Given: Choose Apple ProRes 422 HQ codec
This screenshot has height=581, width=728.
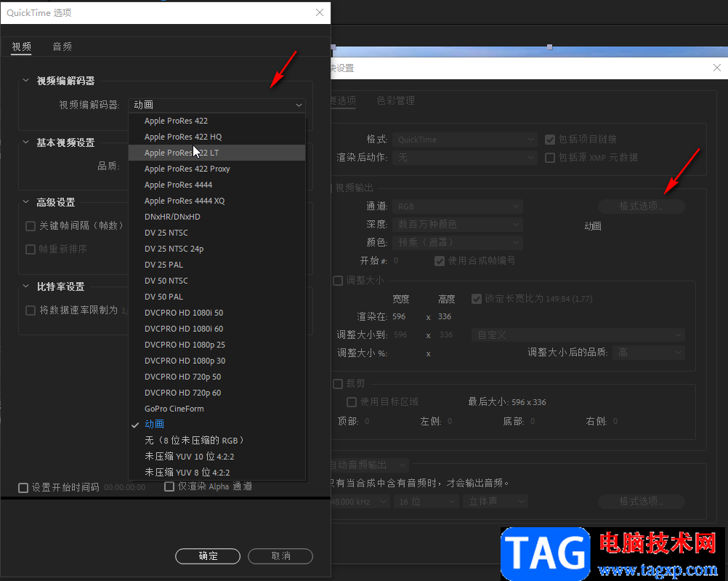Looking at the screenshot, I should coord(217,137).
